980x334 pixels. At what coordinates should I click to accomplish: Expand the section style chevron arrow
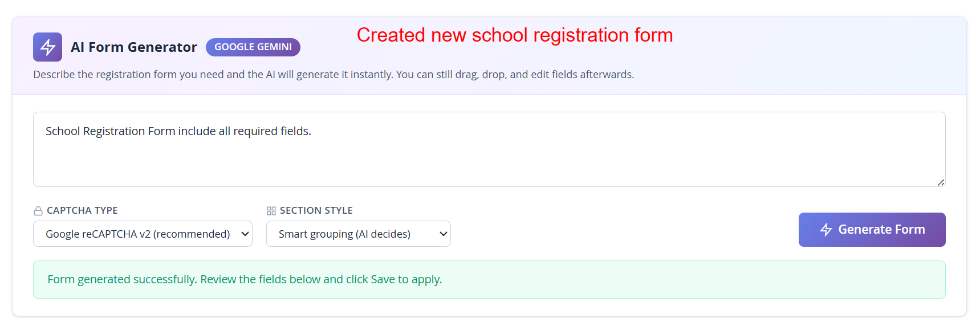[444, 234]
